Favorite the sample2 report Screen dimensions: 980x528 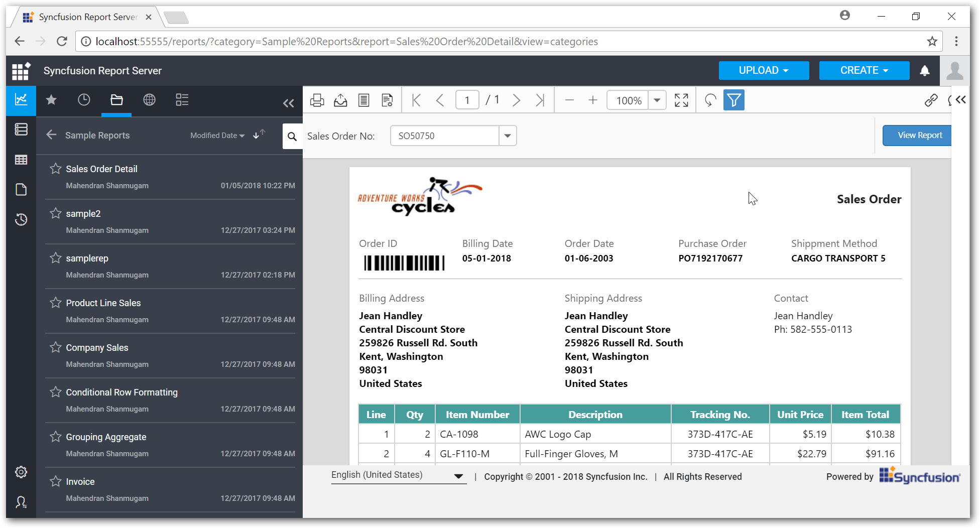[55, 213]
